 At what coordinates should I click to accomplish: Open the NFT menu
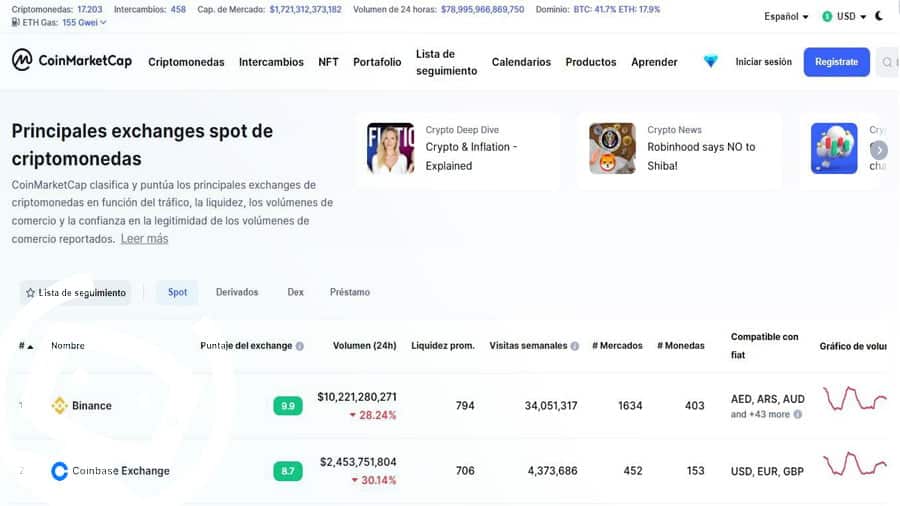(328, 62)
